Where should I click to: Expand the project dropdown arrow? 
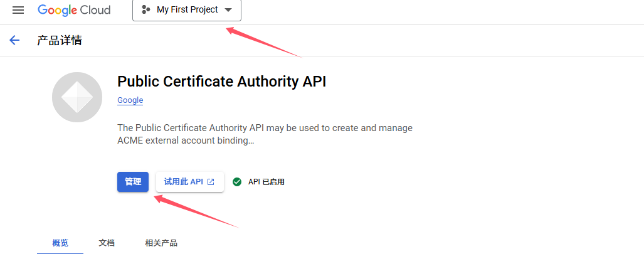point(228,10)
